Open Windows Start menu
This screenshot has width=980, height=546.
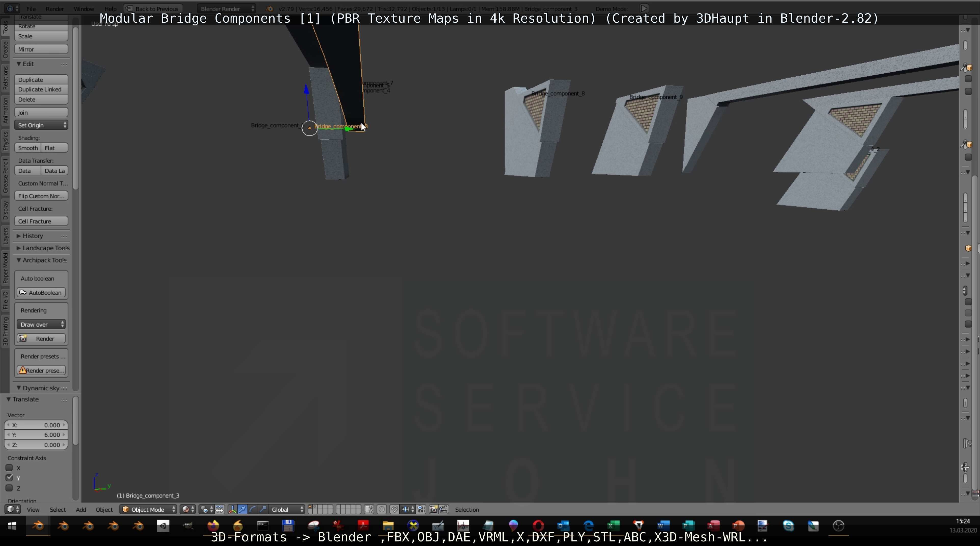click(x=12, y=526)
